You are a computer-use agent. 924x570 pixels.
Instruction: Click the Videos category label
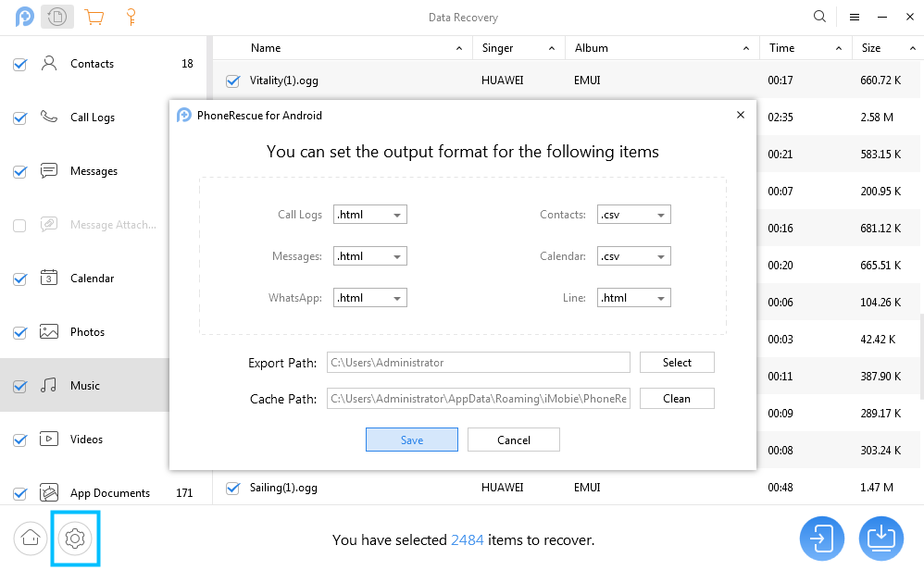(87, 440)
